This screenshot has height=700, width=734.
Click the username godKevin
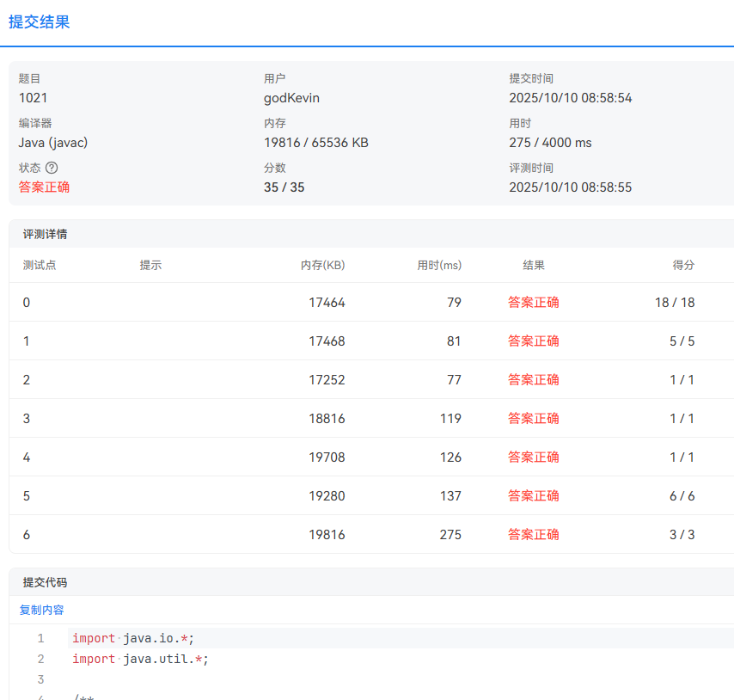[291, 98]
